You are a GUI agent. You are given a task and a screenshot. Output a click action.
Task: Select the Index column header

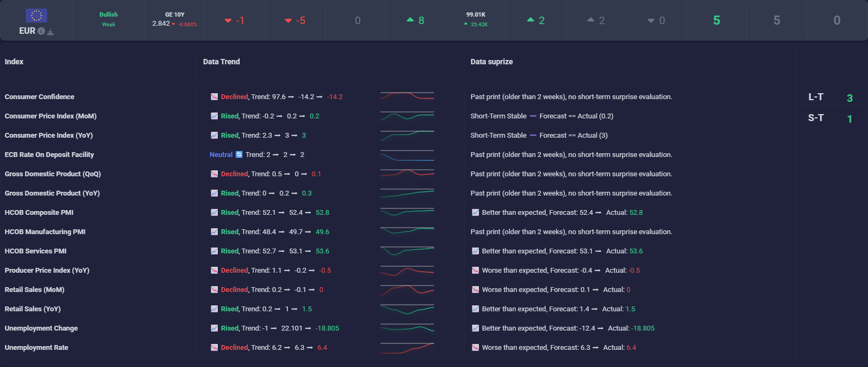tap(14, 62)
